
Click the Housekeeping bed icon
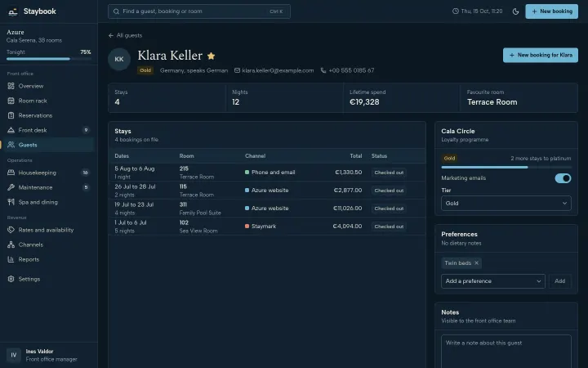pos(11,173)
